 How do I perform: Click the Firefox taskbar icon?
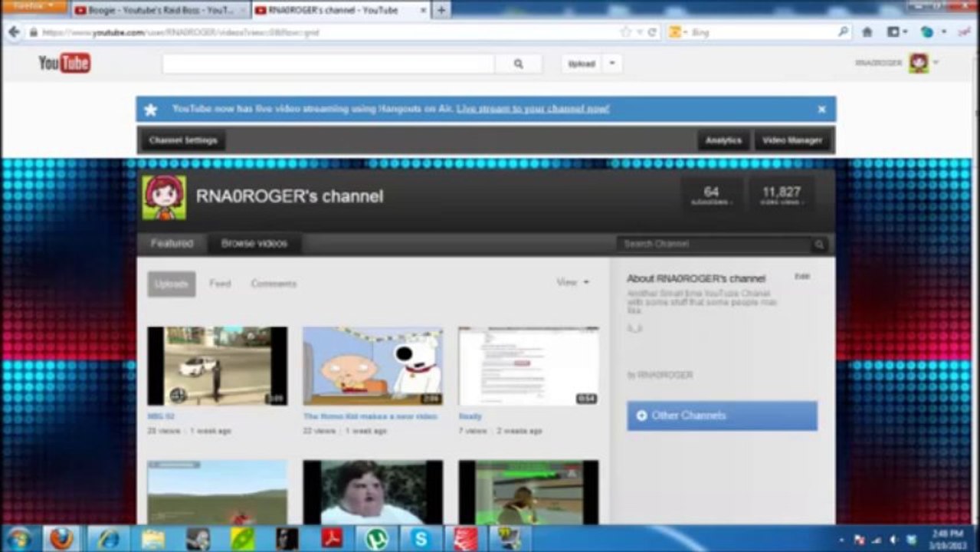click(x=61, y=538)
